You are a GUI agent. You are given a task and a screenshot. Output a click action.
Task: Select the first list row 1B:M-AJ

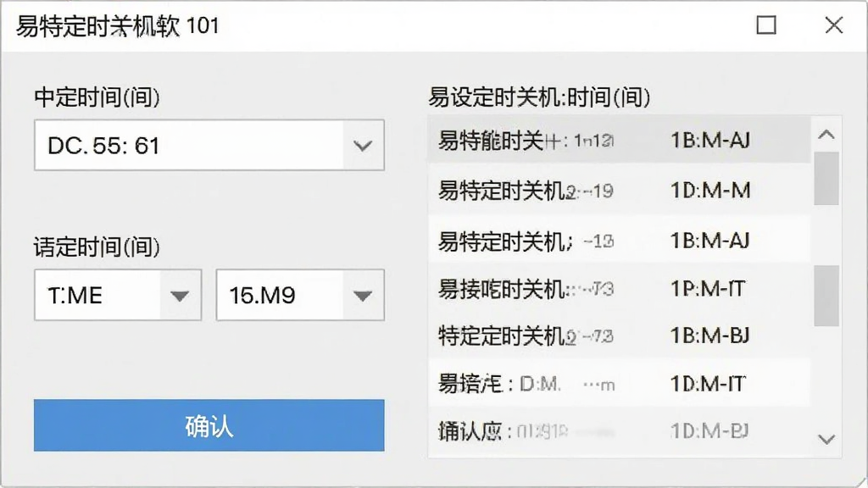[x=619, y=140]
